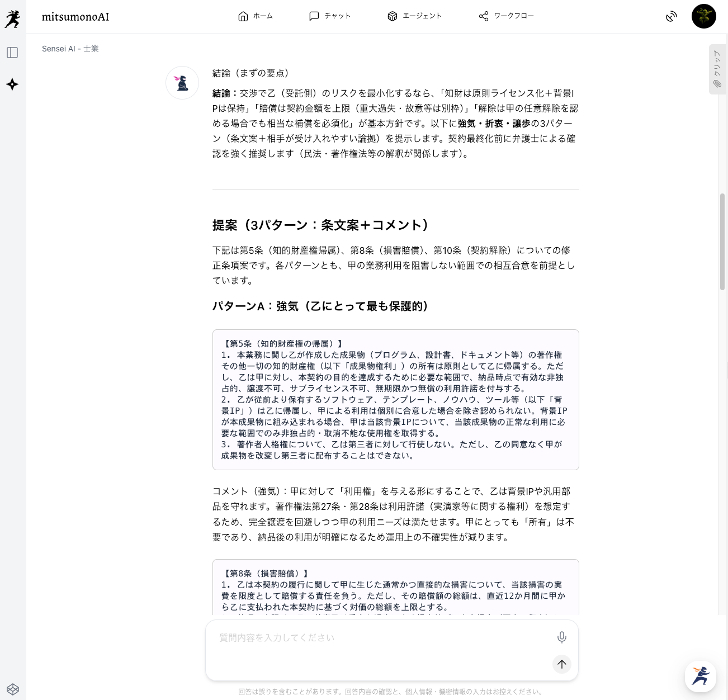This screenshot has width=728, height=700.
Task: Toggle the left sidebar panel icon
Action: coord(12,53)
